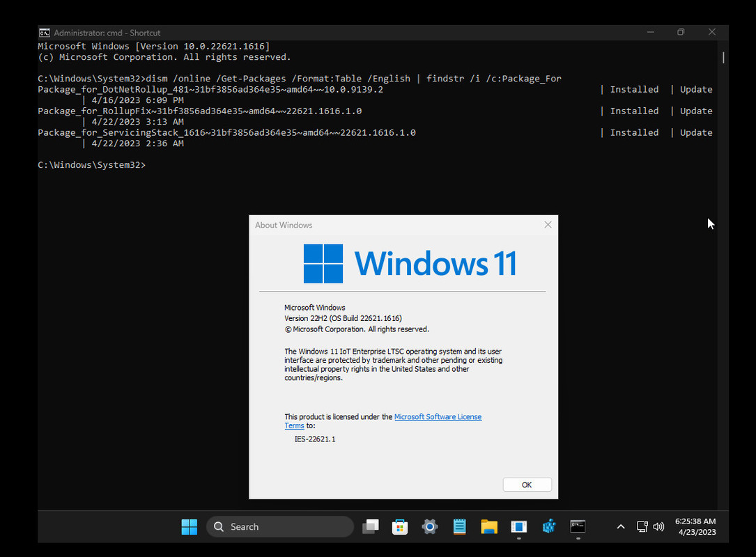The width and height of the screenshot is (756, 557).
Task: Click Installed status of DotNetRollup row
Action: [x=634, y=90]
